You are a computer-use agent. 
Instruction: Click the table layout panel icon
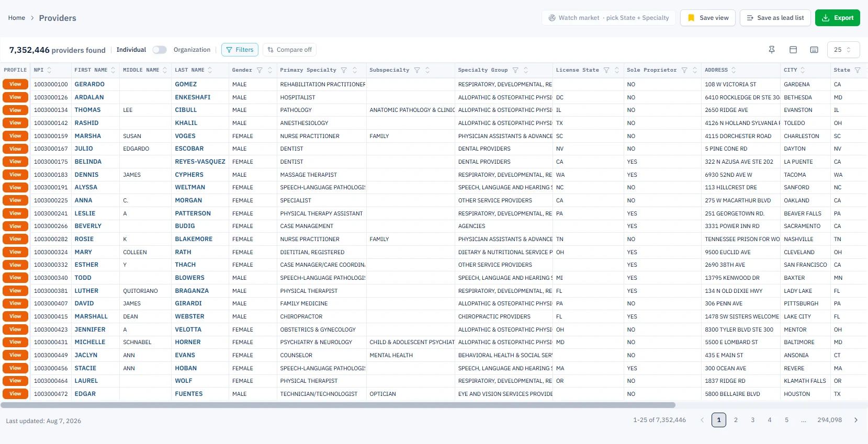tap(793, 50)
